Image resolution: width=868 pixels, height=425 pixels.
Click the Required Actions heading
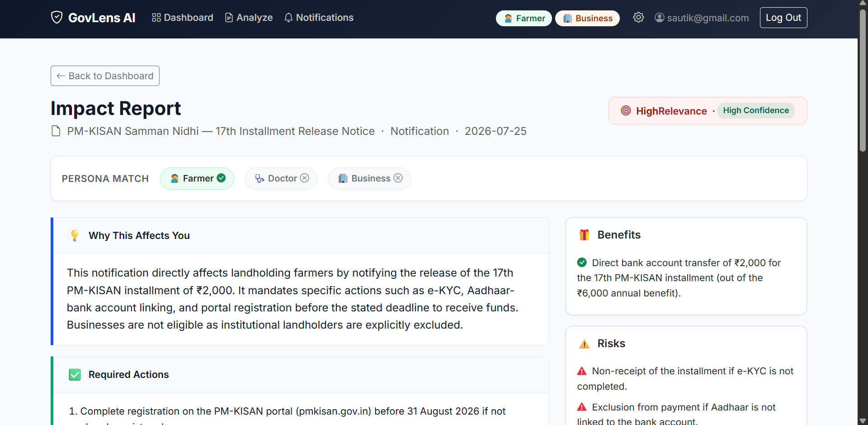[x=129, y=374]
